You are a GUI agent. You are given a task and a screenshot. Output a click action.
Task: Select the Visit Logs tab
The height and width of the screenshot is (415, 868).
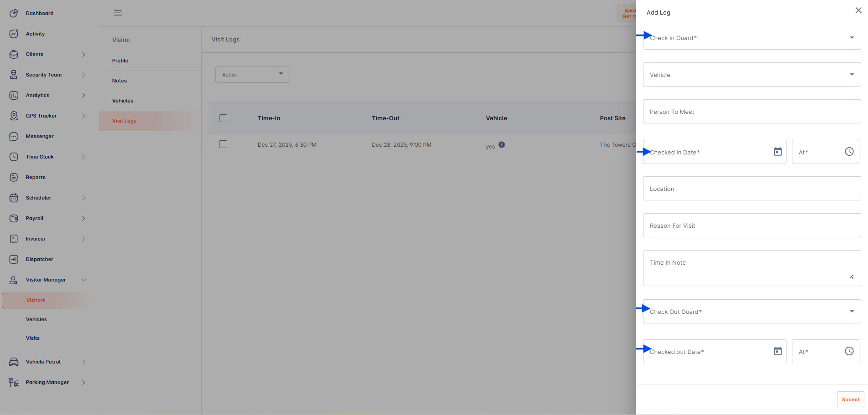150,121
